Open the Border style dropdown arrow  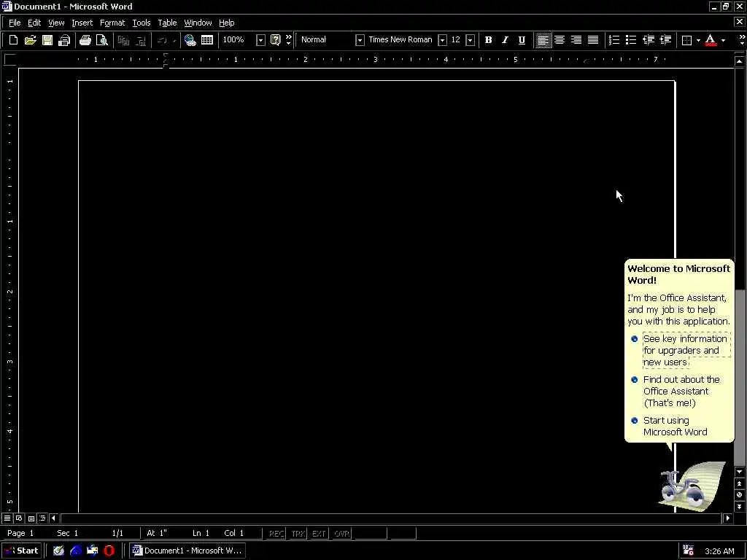(698, 40)
